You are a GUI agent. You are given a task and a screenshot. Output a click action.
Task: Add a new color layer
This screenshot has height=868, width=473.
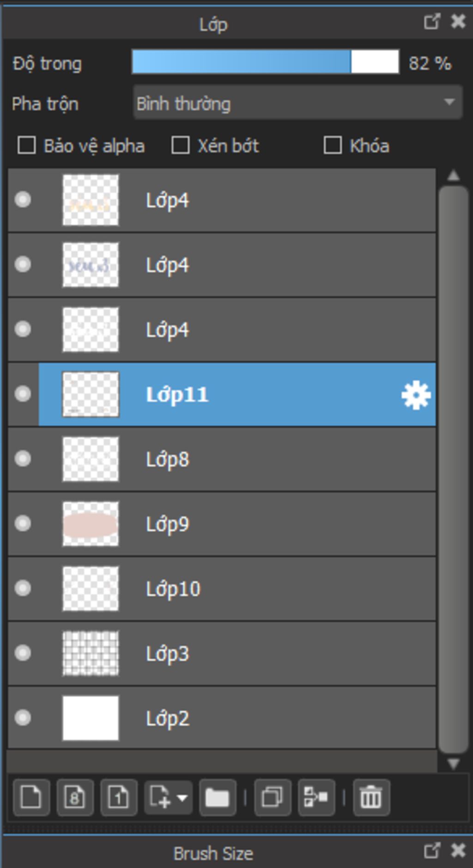(x=31, y=797)
